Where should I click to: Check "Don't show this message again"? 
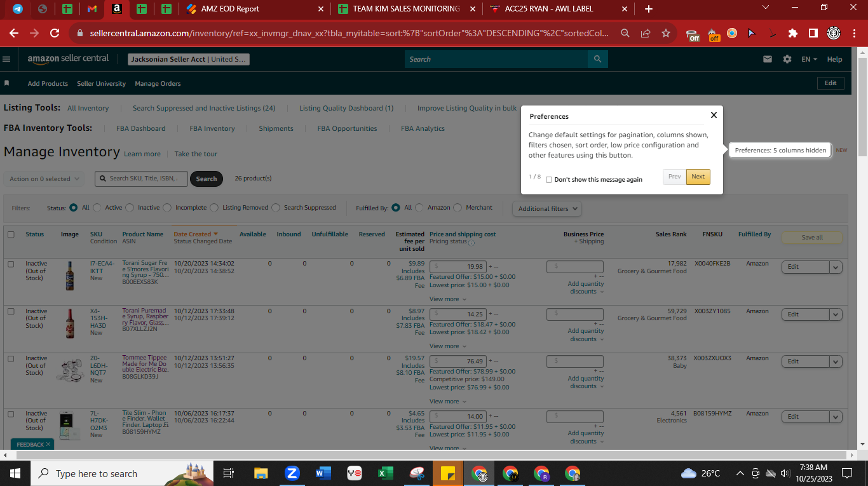pyautogui.click(x=549, y=180)
